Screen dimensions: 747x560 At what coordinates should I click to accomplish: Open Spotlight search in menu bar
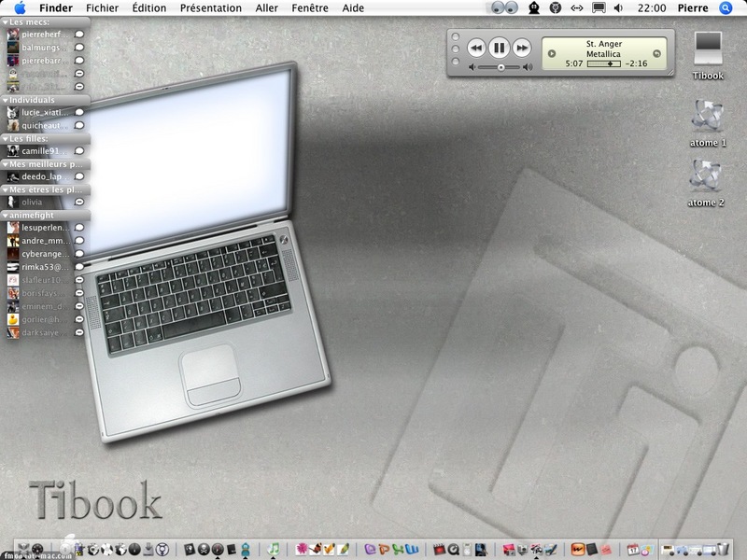click(x=726, y=8)
